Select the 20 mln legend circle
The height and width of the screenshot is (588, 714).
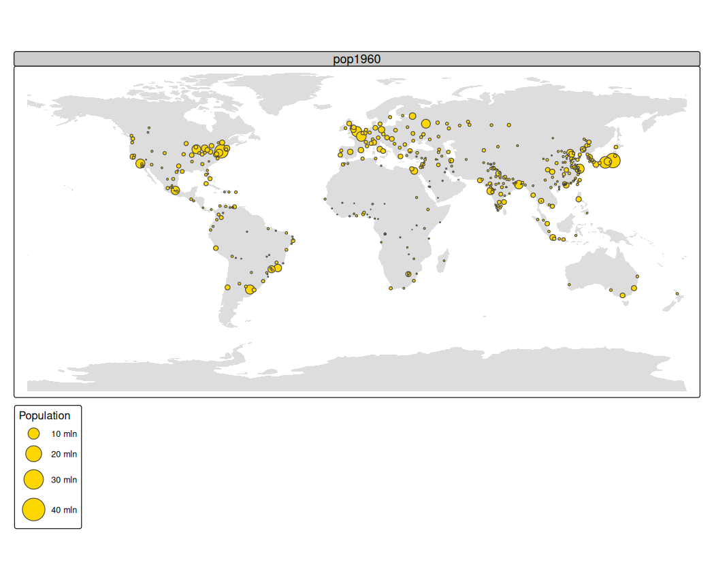point(34,454)
